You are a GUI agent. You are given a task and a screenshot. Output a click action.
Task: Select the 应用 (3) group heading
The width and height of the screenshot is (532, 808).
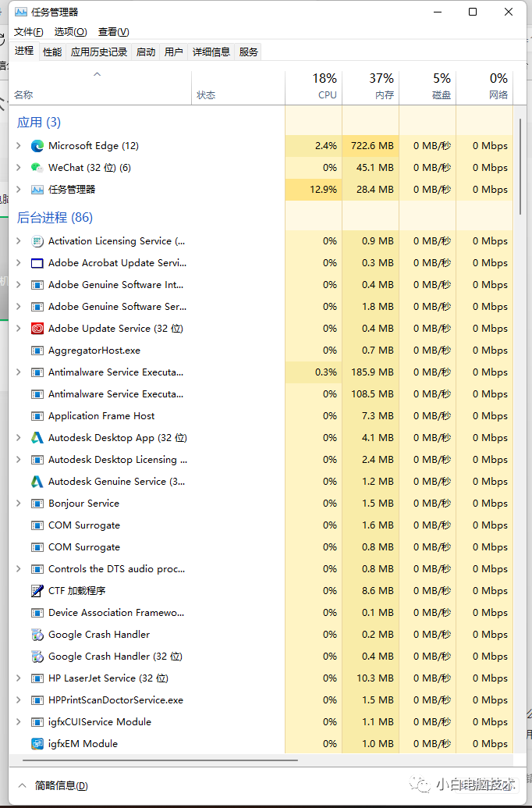click(39, 122)
